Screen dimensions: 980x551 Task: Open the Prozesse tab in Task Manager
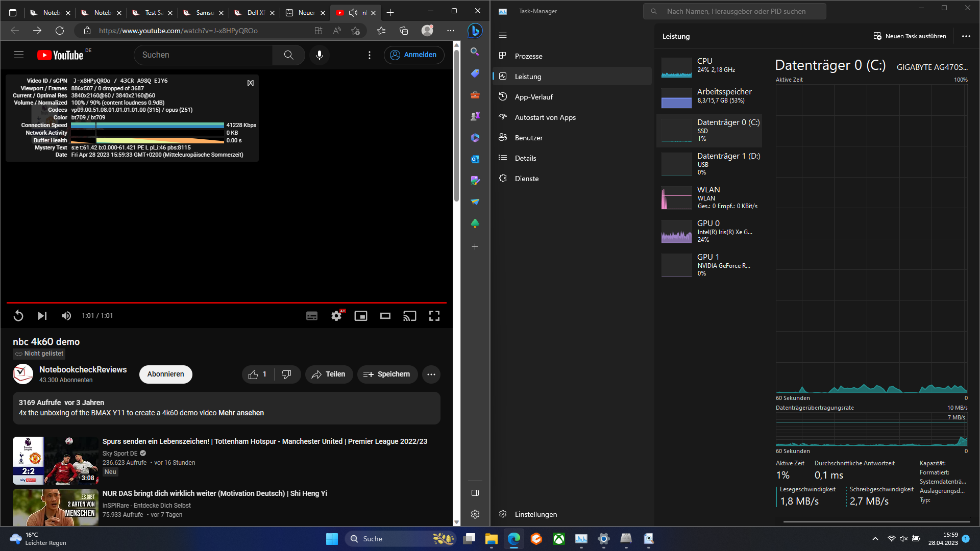528,56
